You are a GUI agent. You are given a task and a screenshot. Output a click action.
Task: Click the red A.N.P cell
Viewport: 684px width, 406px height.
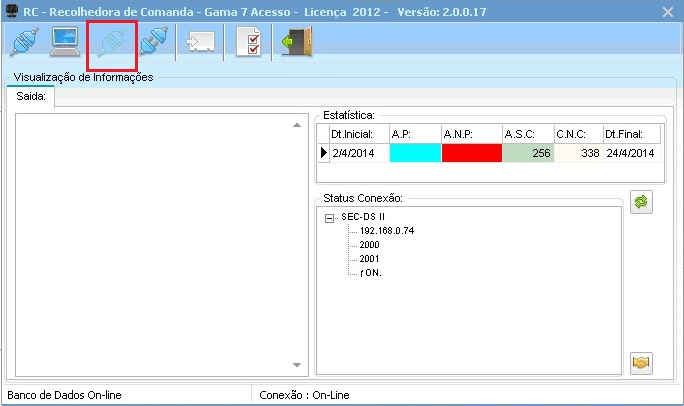point(472,153)
